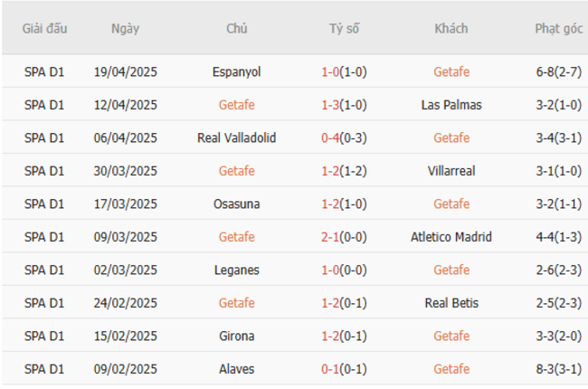Click the 'Giải đấu' column header
Viewport: 588px width, 389px height.
pos(45,28)
